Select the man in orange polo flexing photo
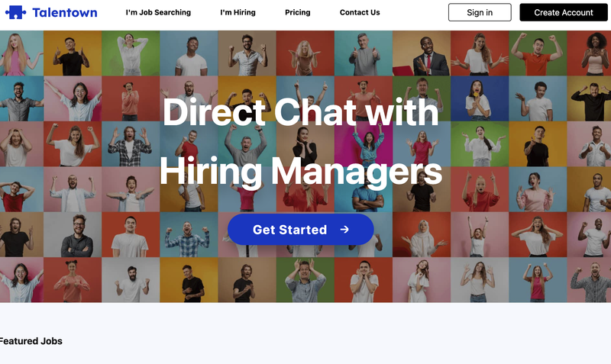Screen dimensions: 611x364 [538, 53]
